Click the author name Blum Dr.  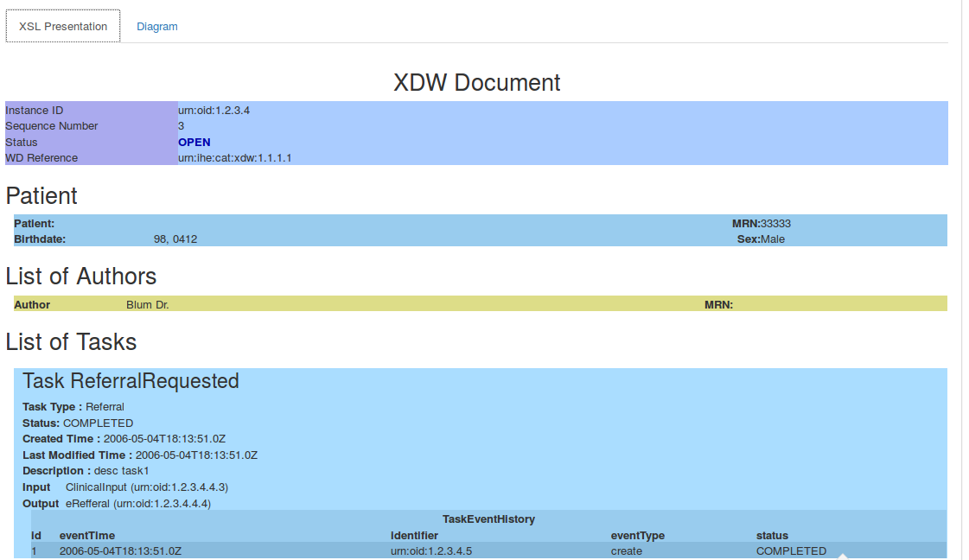tap(147, 305)
